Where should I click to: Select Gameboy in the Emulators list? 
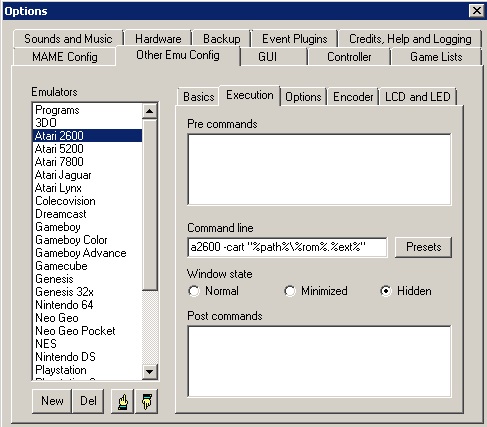[88, 227]
